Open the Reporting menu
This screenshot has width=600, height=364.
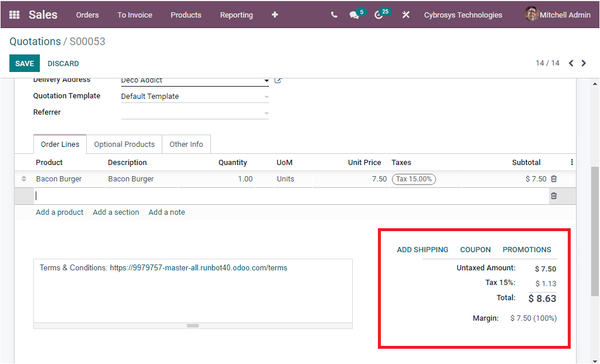point(236,15)
